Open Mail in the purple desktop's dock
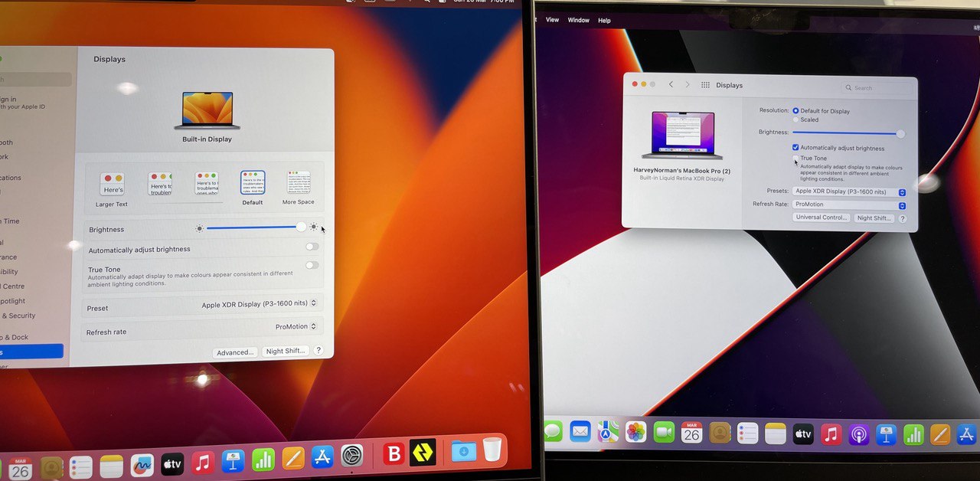The width and height of the screenshot is (980, 481). (x=580, y=431)
